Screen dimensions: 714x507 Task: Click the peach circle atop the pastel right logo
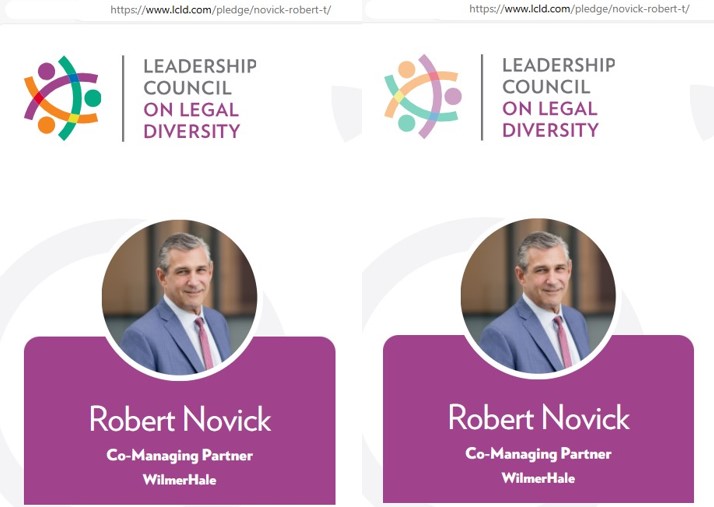pyautogui.click(x=407, y=69)
